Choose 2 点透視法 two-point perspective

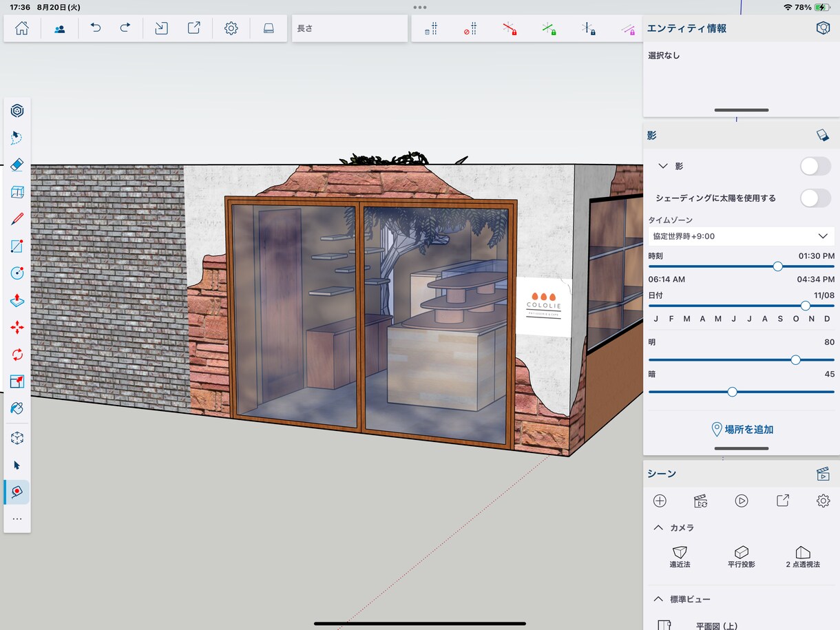click(803, 557)
